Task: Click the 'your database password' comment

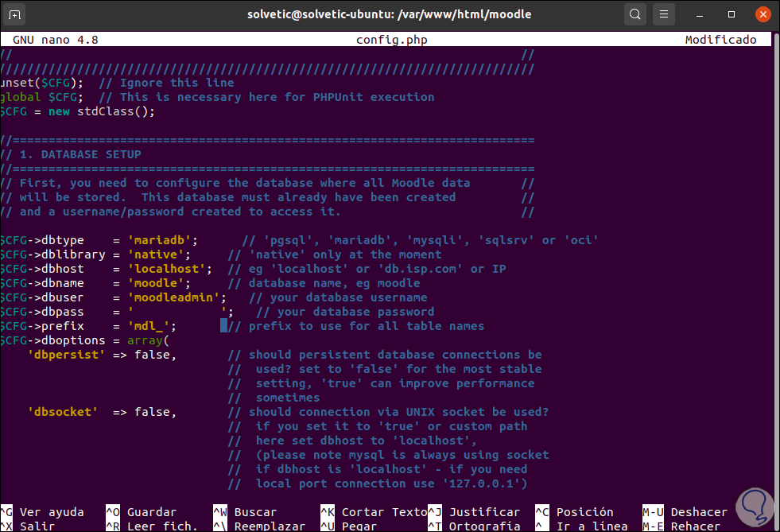Action: tap(346, 312)
